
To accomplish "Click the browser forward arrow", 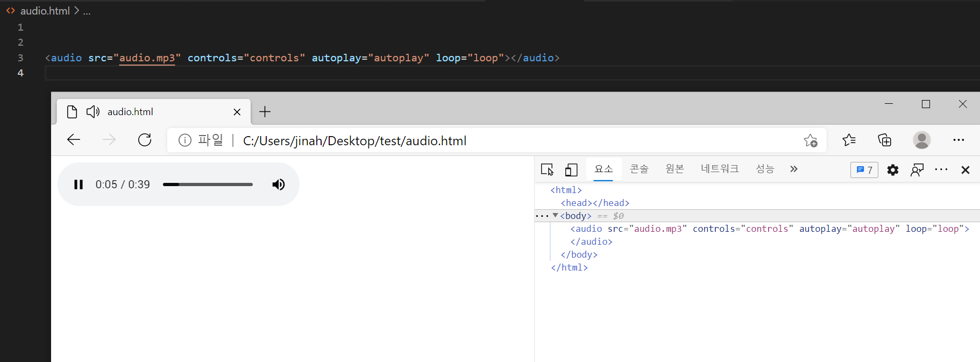I will pos(109,140).
